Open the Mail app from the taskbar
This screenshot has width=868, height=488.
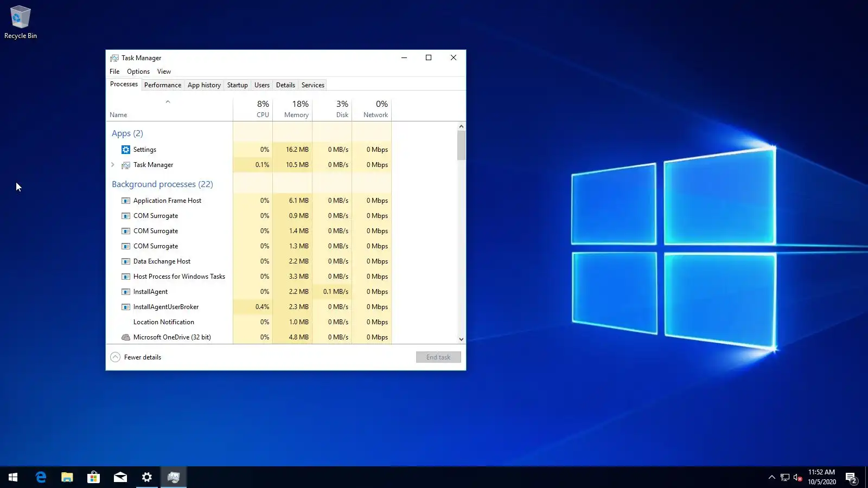click(x=120, y=477)
